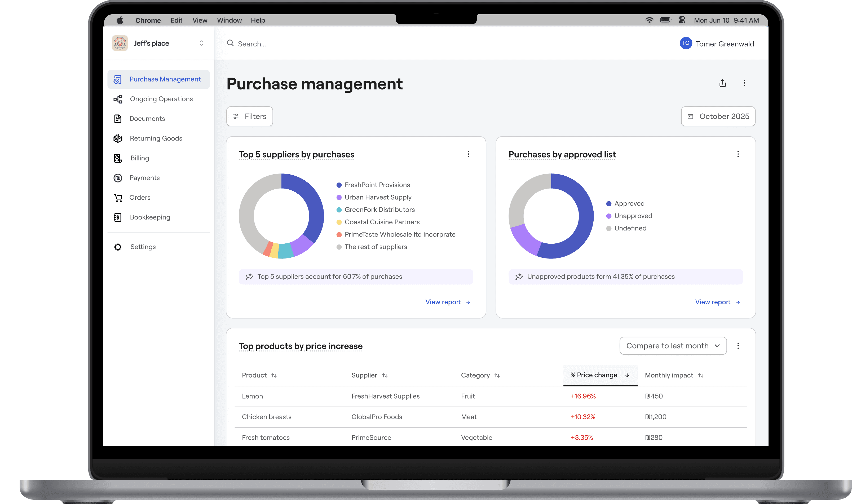The image size is (852, 504).
Task: Open Settings gear in sidebar
Action: (x=118, y=247)
